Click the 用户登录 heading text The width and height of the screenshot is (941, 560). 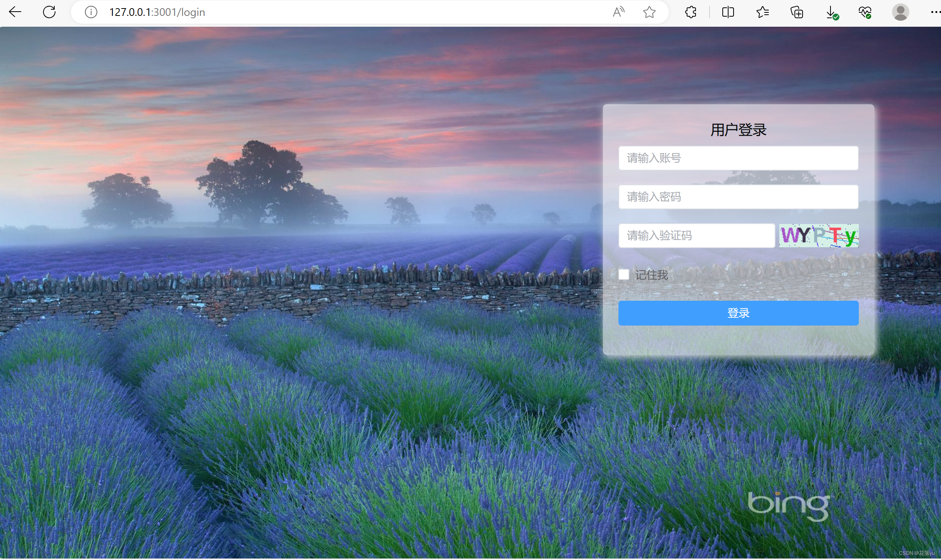[x=738, y=130]
